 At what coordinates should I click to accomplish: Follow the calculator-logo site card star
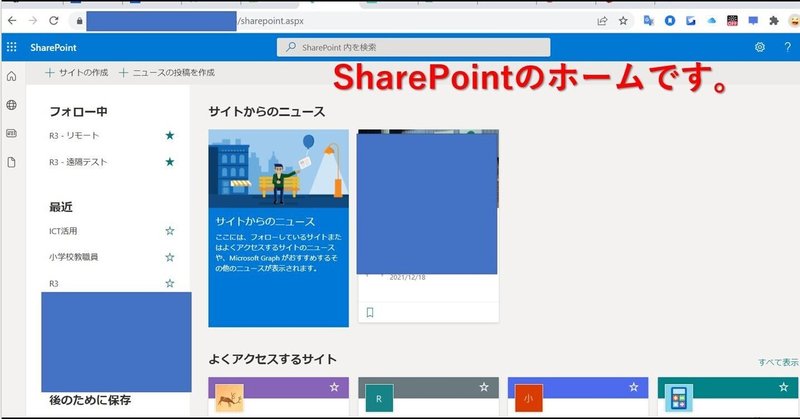coord(784,387)
